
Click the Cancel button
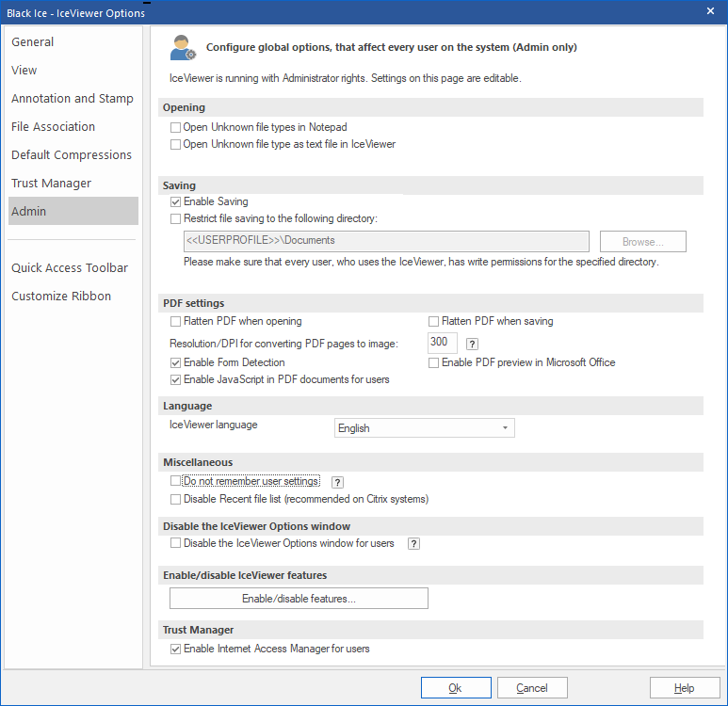pyautogui.click(x=532, y=687)
